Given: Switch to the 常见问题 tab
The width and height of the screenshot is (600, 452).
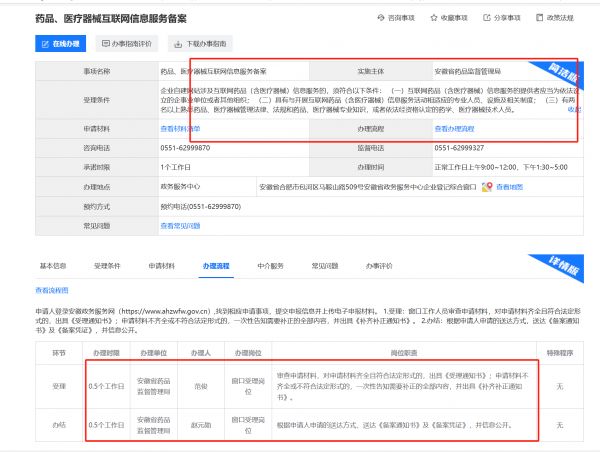Looking at the screenshot, I should coord(324,266).
